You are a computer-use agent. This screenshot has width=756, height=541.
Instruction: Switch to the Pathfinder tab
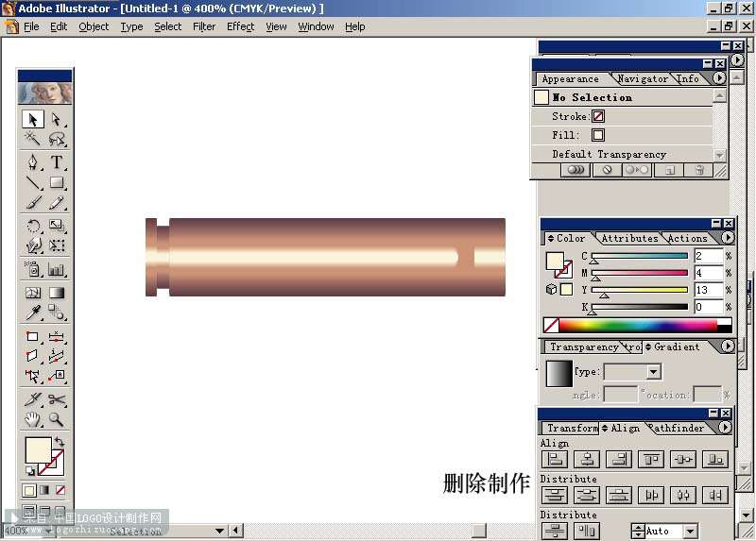(x=677, y=428)
